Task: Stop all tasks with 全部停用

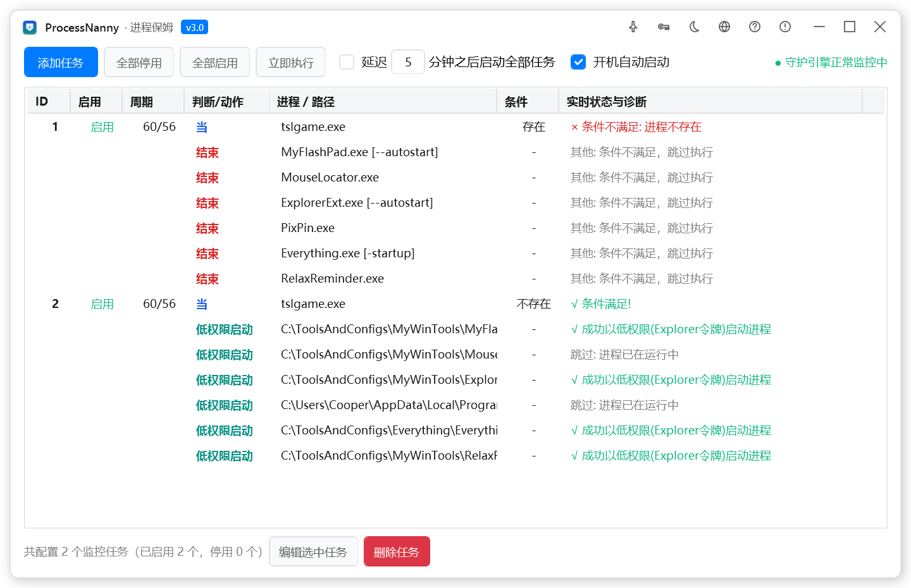Action: tap(139, 62)
